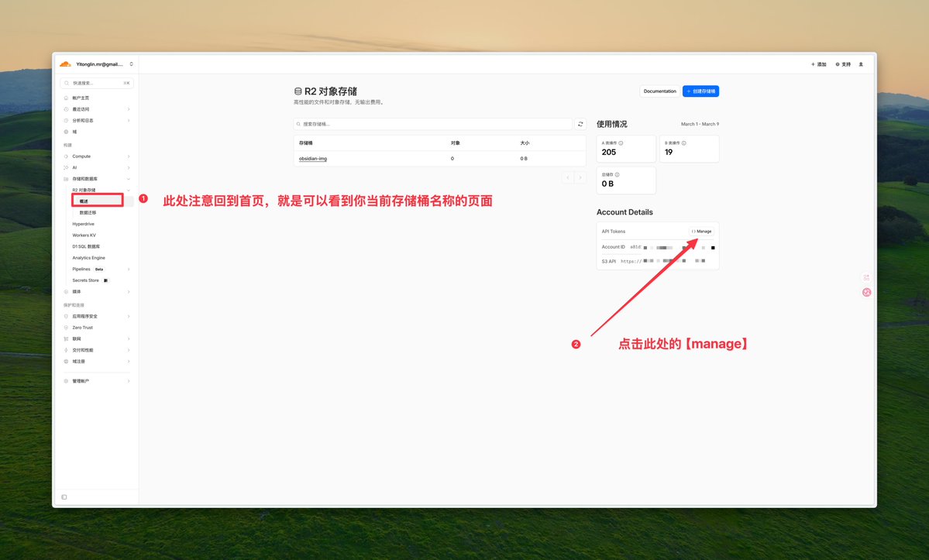Image resolution: width=929 pixels, height=560 pixels.
Task: Open Pipelines Beta in the sidebar
Action: tap(88, 269)
